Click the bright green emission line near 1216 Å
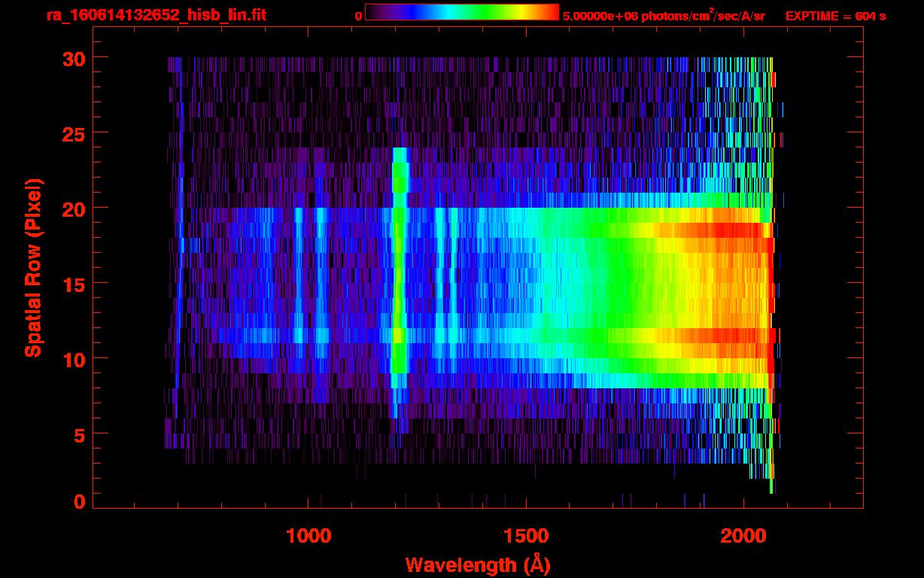The height and width of the screenshot is (578, 924). pos(399,286)
